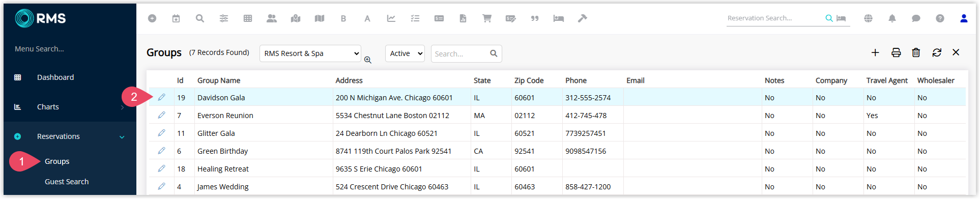Click the money check pen toolbar icon

tap(511, 18)
